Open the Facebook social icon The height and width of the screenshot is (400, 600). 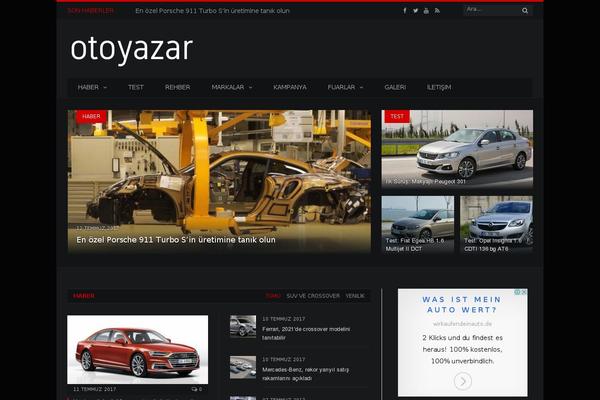(404, 11)
